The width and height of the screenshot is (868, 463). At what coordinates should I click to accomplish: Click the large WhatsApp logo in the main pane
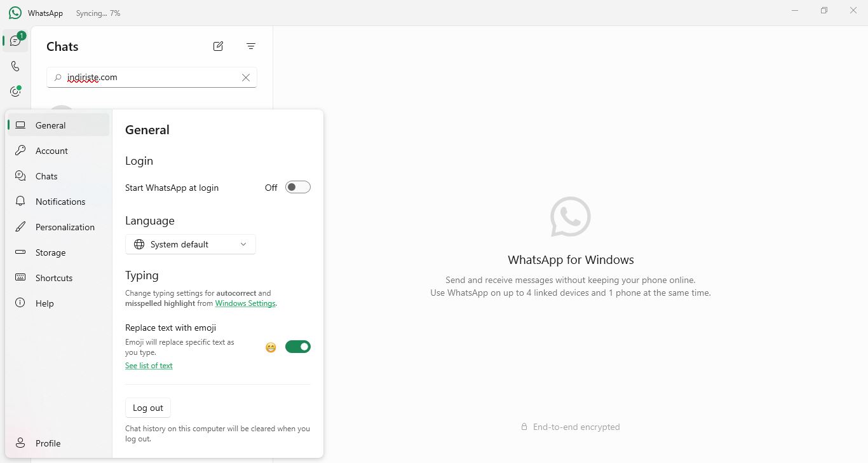pyautogui.click(x=571, y=216)
